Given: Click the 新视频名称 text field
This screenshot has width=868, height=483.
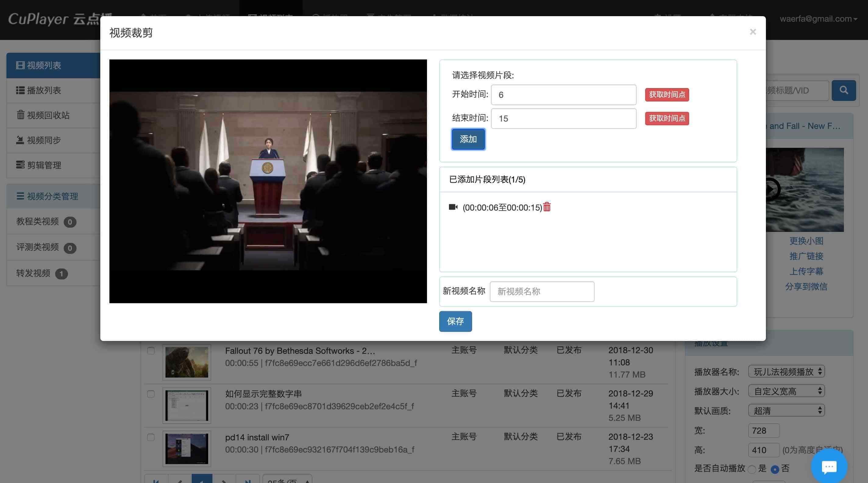Looking at the screenshot, I should (542, 291).
